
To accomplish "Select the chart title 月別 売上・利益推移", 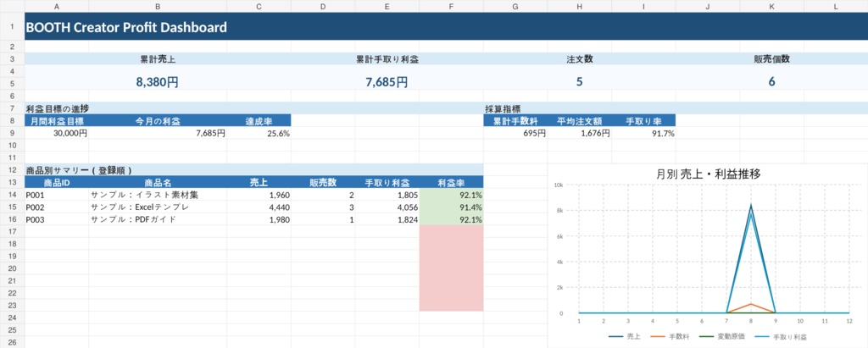I will pyautogui.click(x=708, y=174).
